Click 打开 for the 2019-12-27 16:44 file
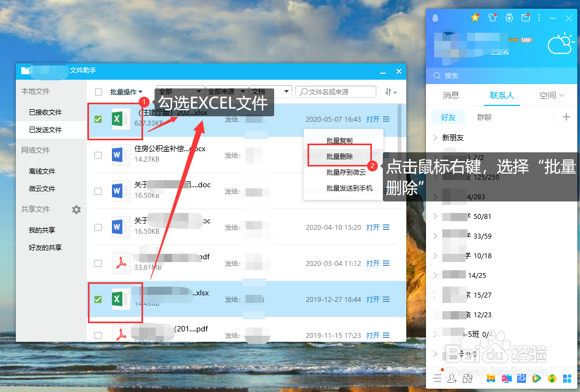580x392 pixels. 373,299
